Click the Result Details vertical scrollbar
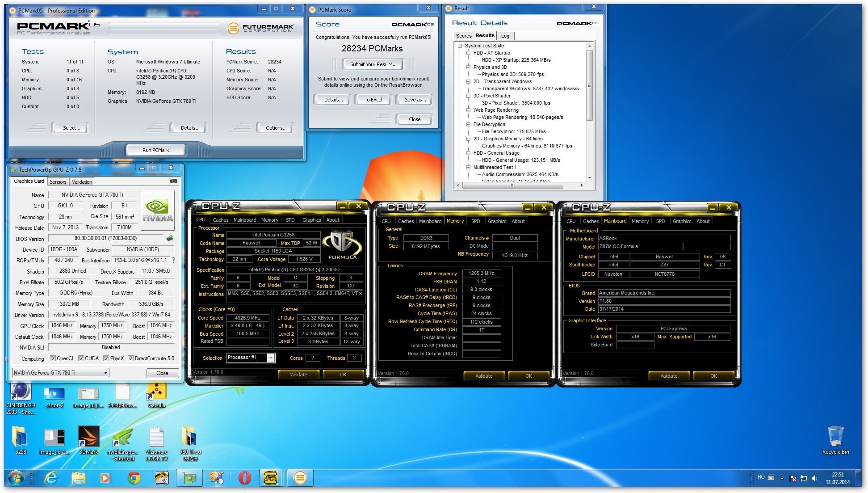This screenshot has width=868, height=493. (589, 85)
